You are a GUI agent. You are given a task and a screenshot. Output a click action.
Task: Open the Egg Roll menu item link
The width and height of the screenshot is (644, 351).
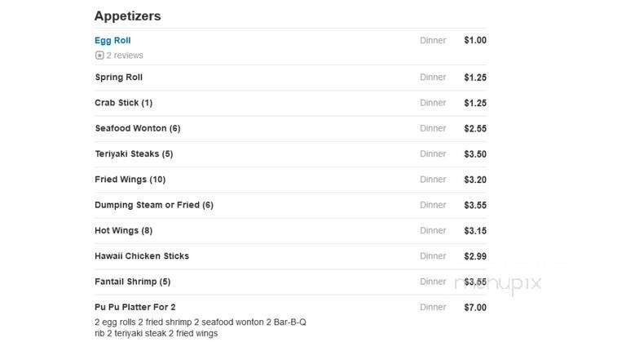tap(112, 40)
